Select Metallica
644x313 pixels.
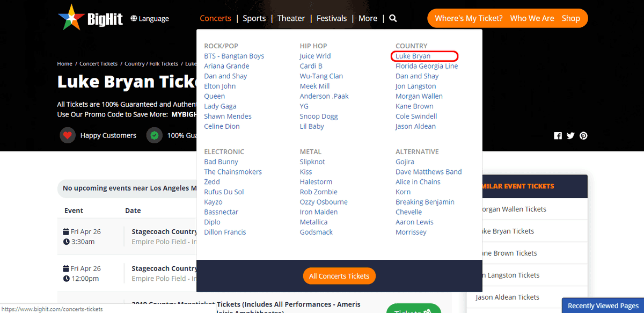pos(313,222)
